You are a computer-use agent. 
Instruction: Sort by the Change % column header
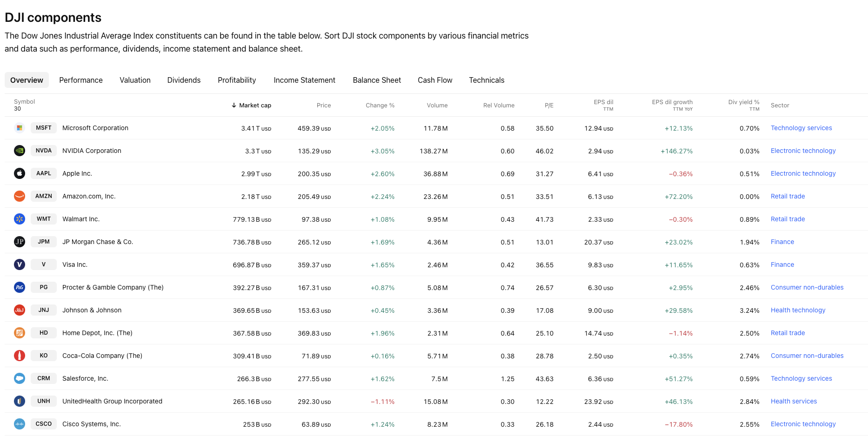[380, 106]
